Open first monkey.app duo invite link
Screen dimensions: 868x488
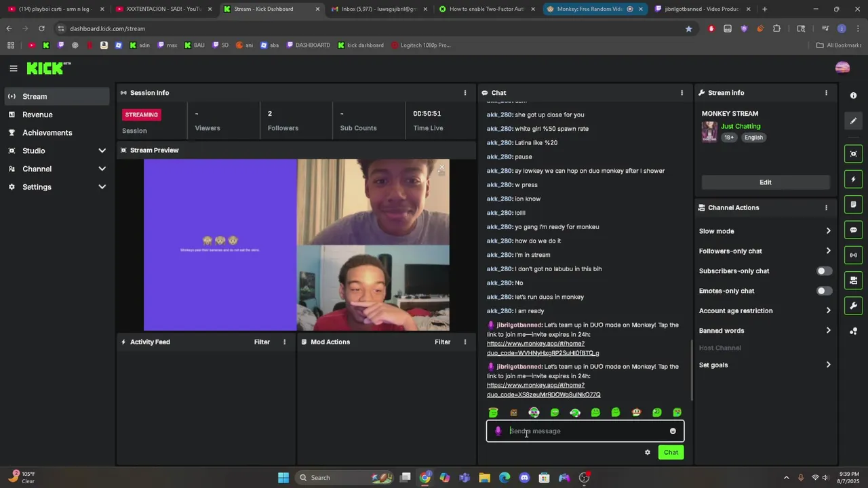coord(542,348)
